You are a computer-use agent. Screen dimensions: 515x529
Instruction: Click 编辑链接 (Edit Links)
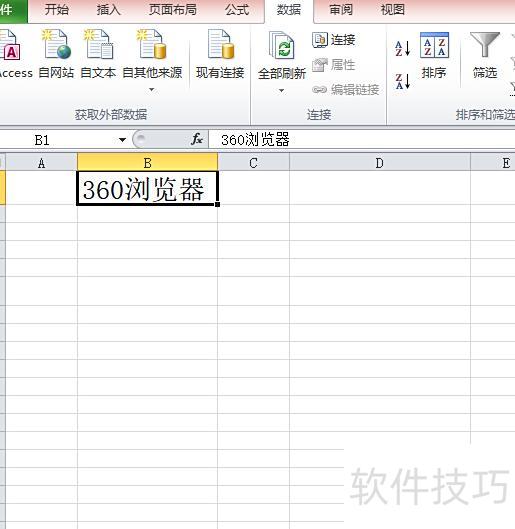[346, 89]
